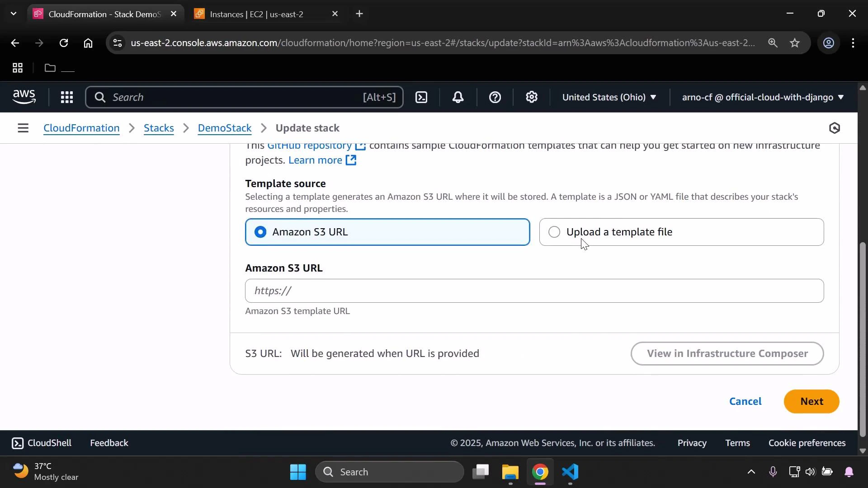
Task: Open the Learn more link
Action: tap(315, 160)
